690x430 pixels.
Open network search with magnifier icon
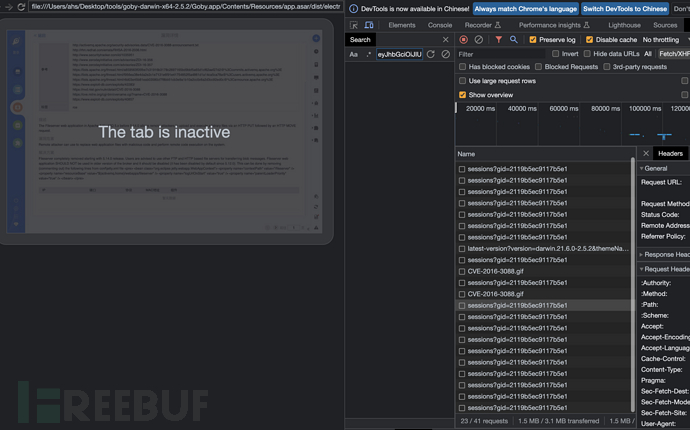(x=514, y=40)
